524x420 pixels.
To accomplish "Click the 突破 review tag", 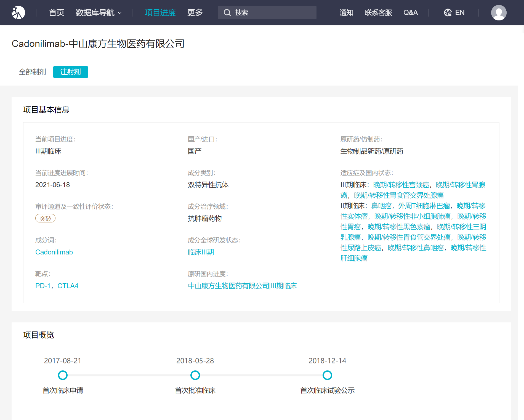I will (45, 218).
